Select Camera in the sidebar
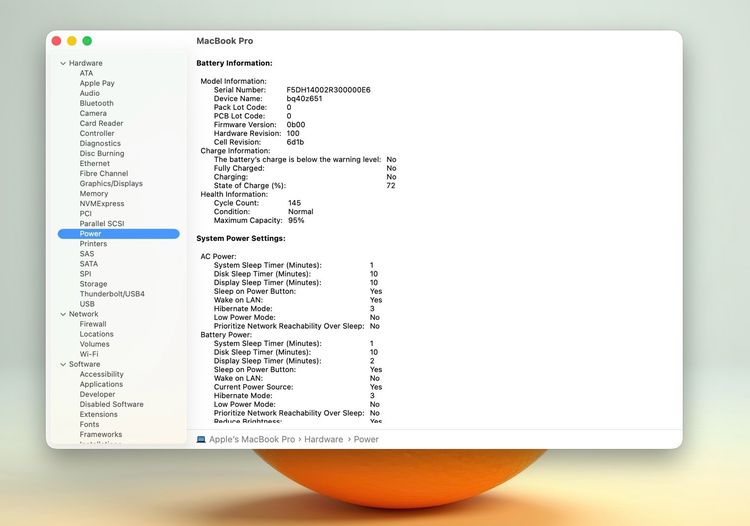Image resolution: width=750 pixels, height=526 pixels. click(93, 113)
